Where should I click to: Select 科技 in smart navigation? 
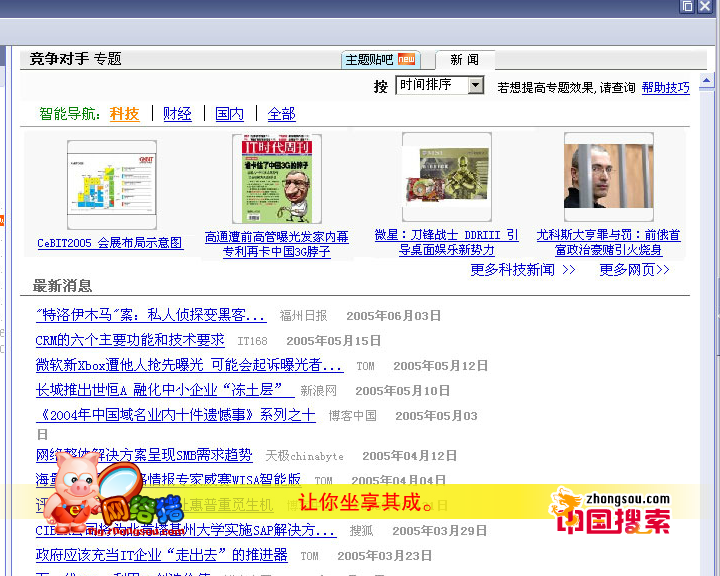click(x=124, y=113)
